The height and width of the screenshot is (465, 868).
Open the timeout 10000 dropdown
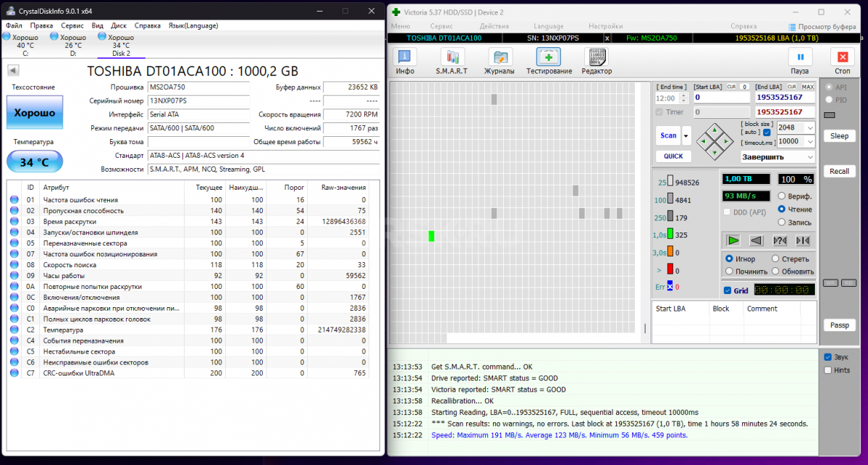[x=810, y=141]
